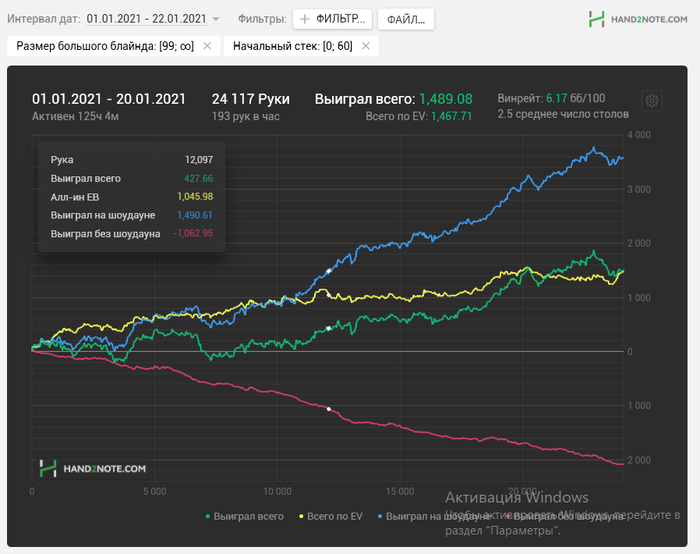Click the red non-showdown line marker dot

click(x=329, y=409)
